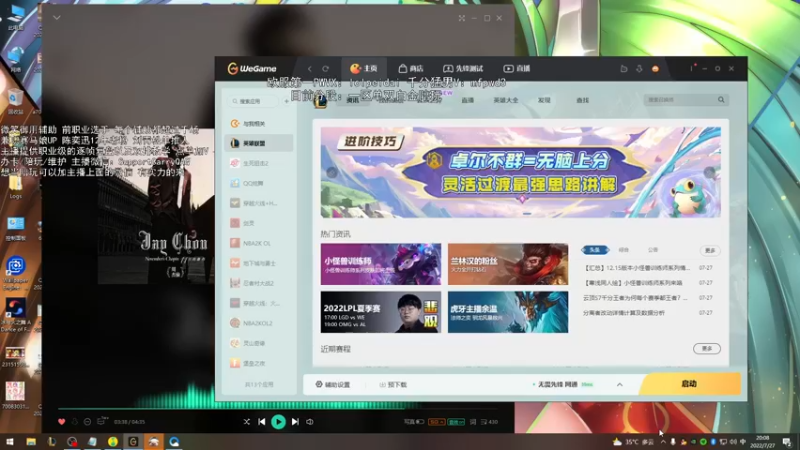Open the 商店 store tab
This screenshot has width=800, height=450.
point(411,68)
